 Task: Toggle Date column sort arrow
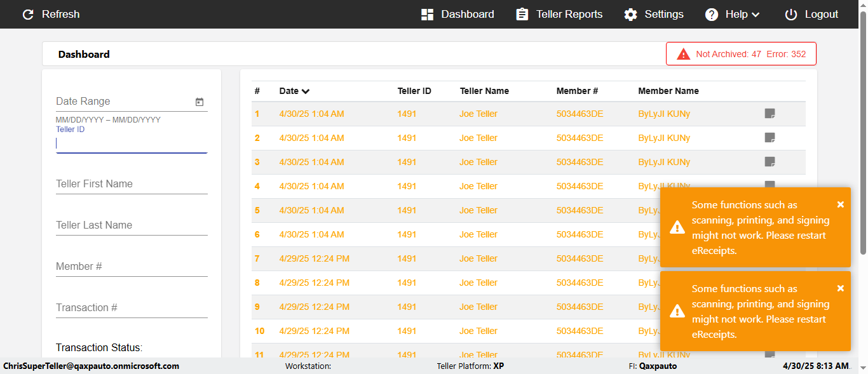coord(306,91)
